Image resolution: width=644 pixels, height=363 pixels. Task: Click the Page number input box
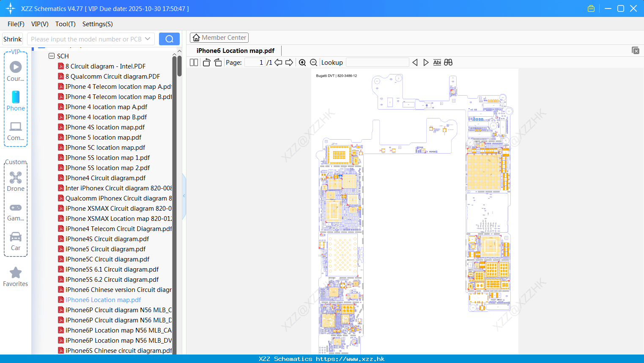point(255,62)
